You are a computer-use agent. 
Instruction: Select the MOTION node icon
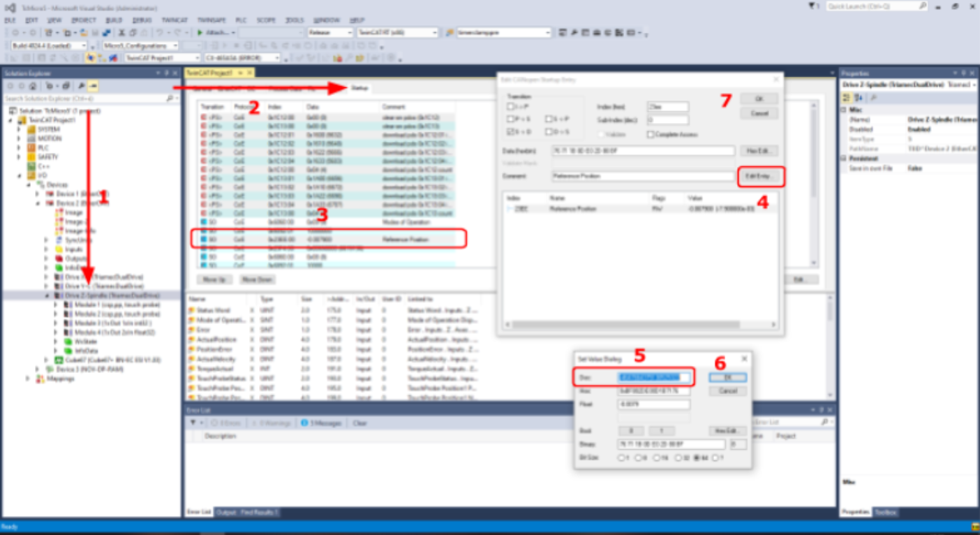31,138
